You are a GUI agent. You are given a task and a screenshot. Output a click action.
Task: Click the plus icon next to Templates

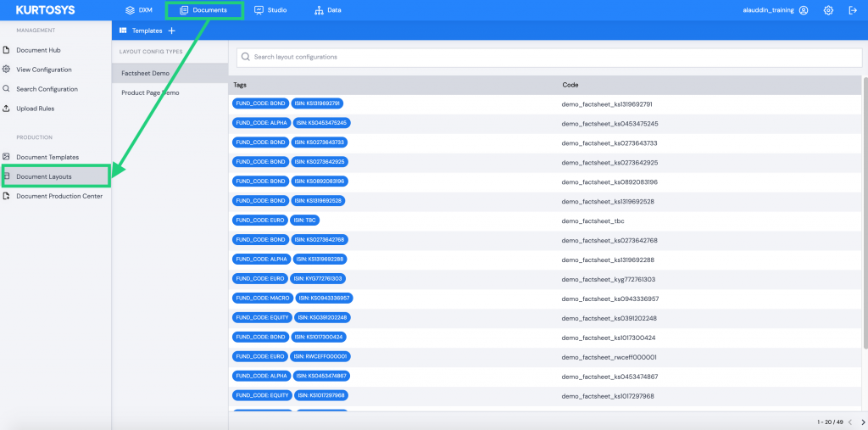pyautogui.click(x=172, y=31)
